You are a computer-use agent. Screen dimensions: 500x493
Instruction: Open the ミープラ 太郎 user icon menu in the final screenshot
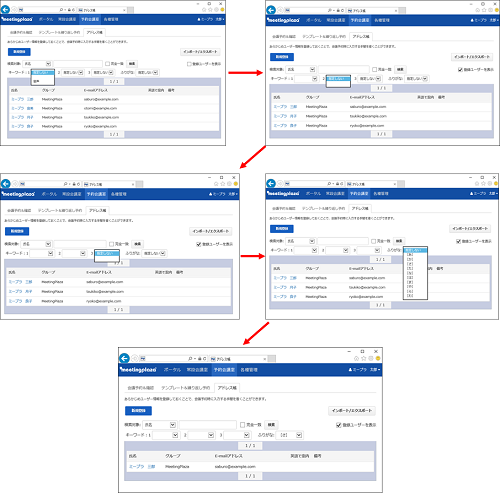364,370
